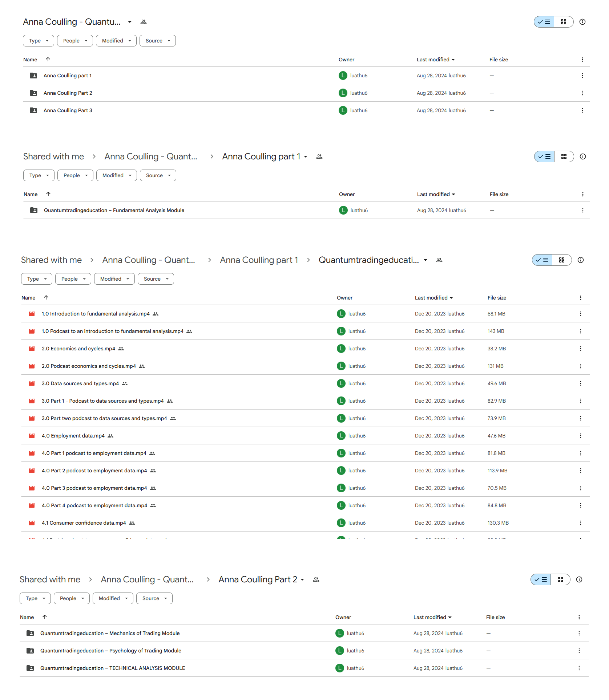Open 3.0 Part two podcast to data sources file
This screenshot has width=609, height=700.
click(x=104, y=418)
